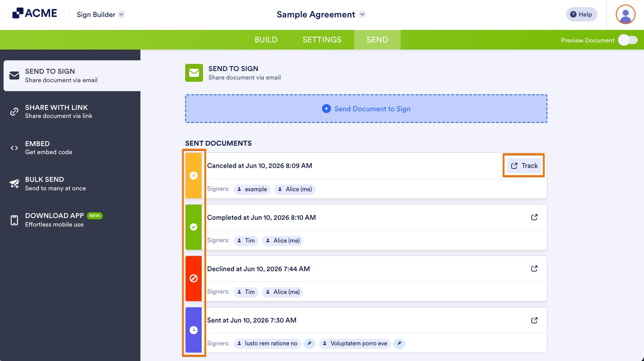Image resolution: width=644 pixels, height=361 pixels.
Task: Click Alice (me) chip in Declined row
Action: click(x=283, y=292)
